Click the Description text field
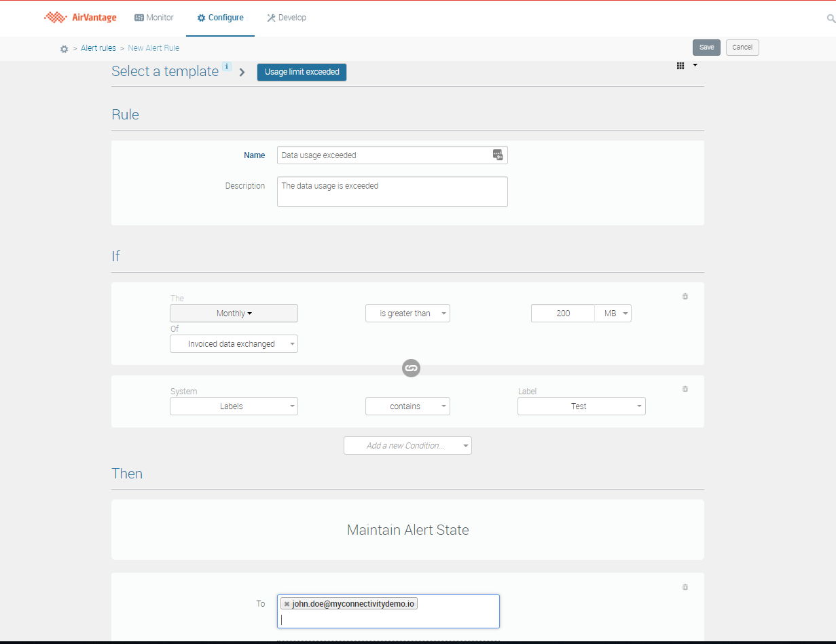Screen dimensions: 836x644 pyautogui.click(x=392, y=192)
